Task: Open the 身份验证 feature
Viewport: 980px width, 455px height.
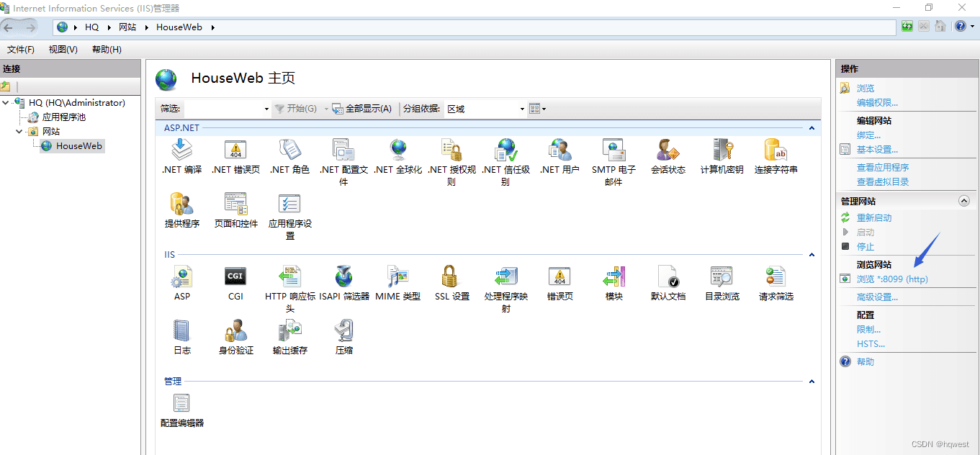Action: (x=235, y=337)
